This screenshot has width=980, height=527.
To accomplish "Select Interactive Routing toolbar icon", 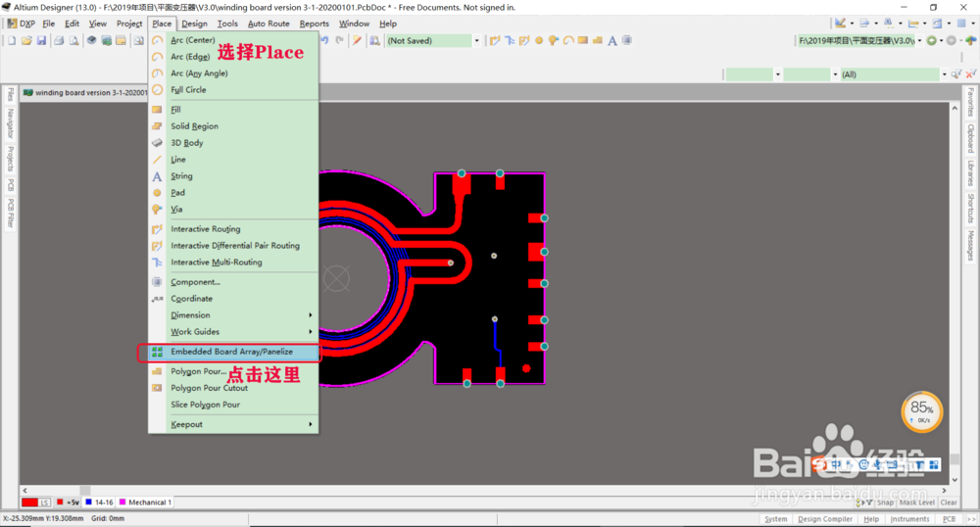I will tap(495, 40).
